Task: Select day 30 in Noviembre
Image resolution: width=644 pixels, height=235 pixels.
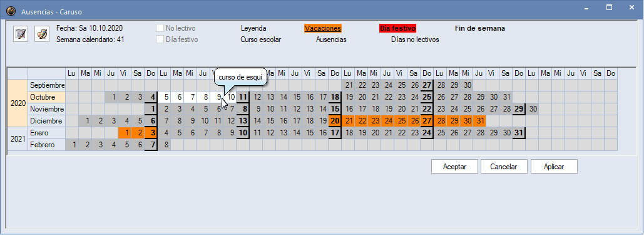Action: pyautogui.click(x=533, y=109)
